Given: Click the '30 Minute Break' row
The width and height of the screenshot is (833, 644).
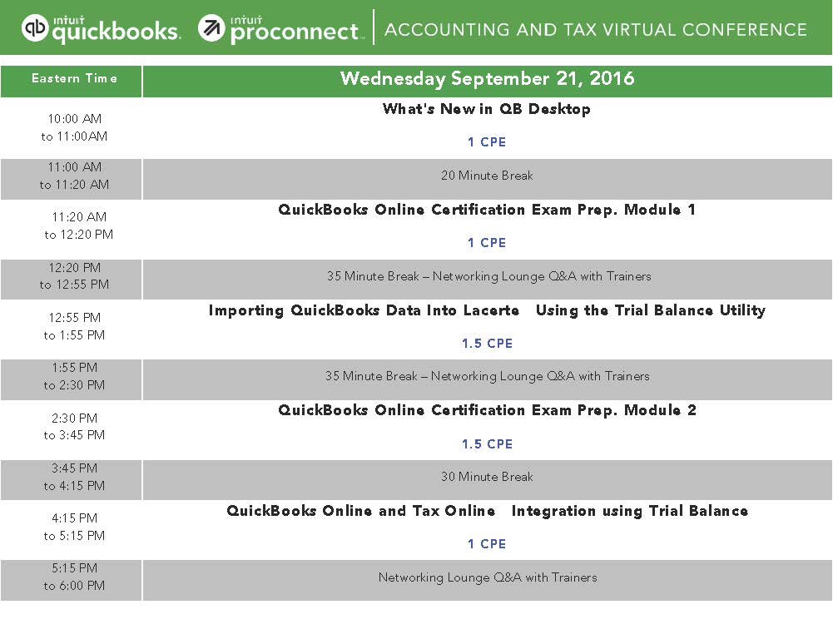Looking at the screenshot, I should coord(487,480).
